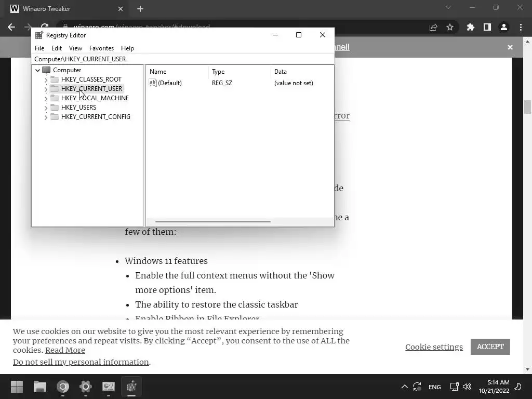Open the View menu in Registry Editor

75,48
